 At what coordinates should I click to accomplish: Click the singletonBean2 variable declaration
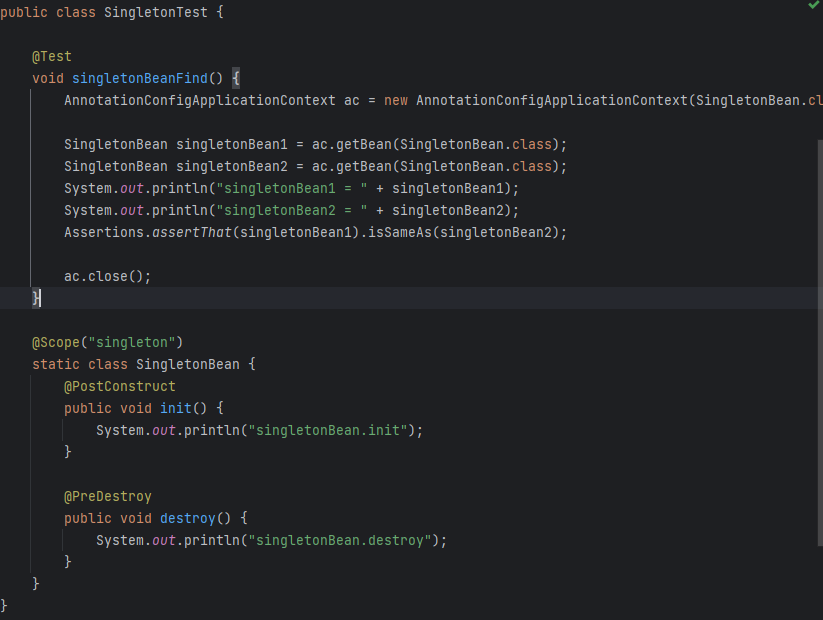231,166
